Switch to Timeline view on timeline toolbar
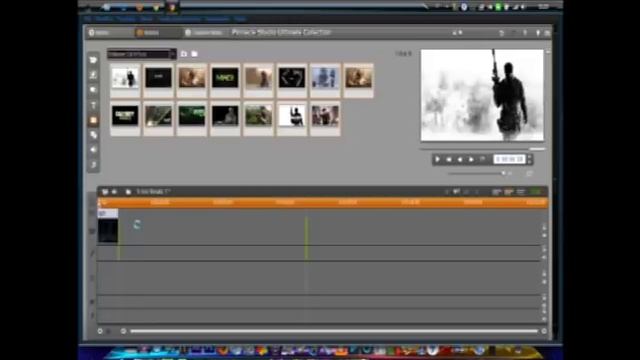The image size is (640, 360). 509,192
